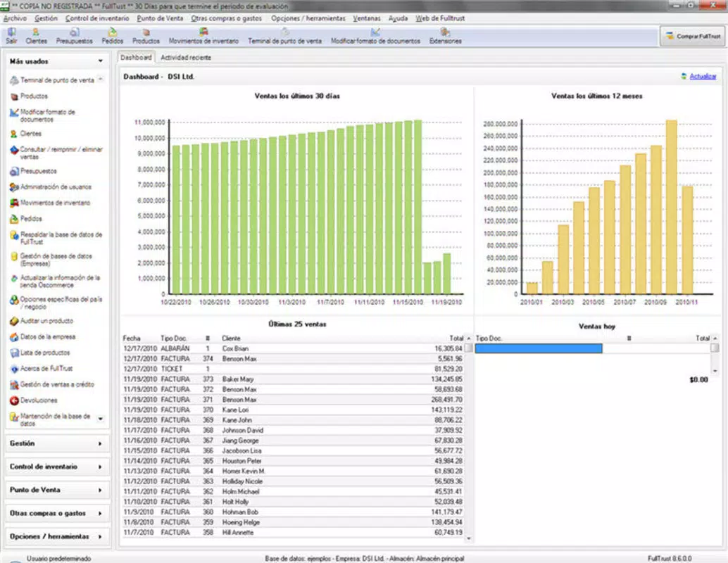Sort sales by Fecha column header

[x=132, y=339]
